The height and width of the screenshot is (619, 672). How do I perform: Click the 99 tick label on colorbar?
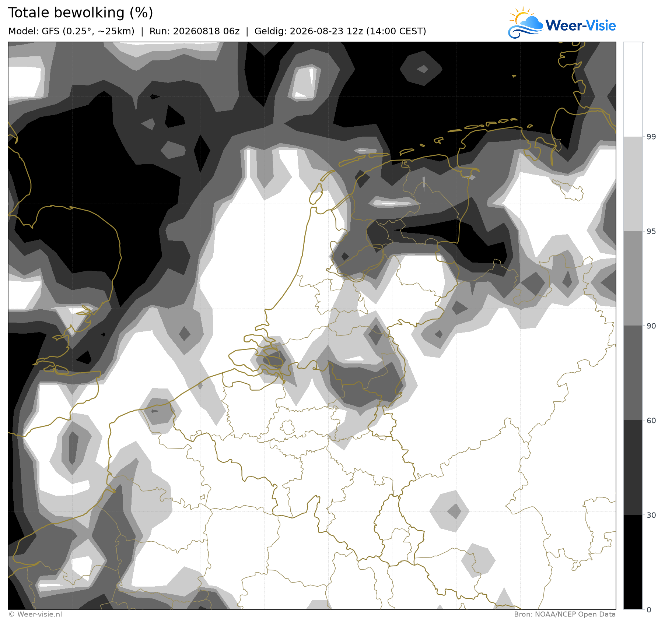click(651, 137)
